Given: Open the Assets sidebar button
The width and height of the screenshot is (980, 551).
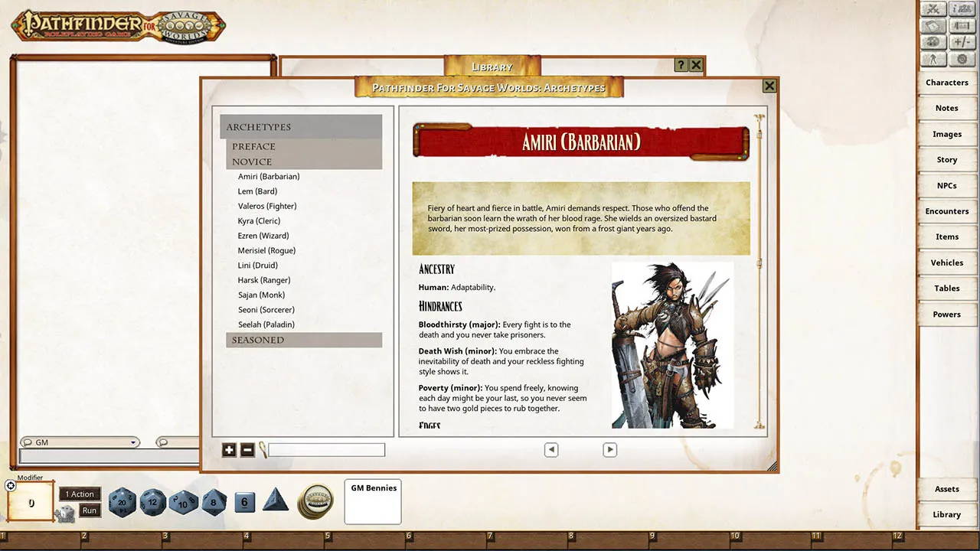Looking at the screenshot, I should coord(947,489).
